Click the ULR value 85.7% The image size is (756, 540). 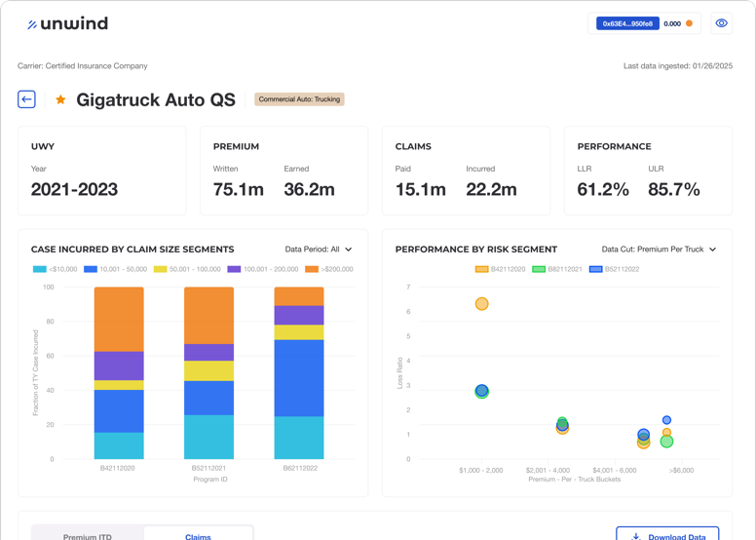pos(674,190)
